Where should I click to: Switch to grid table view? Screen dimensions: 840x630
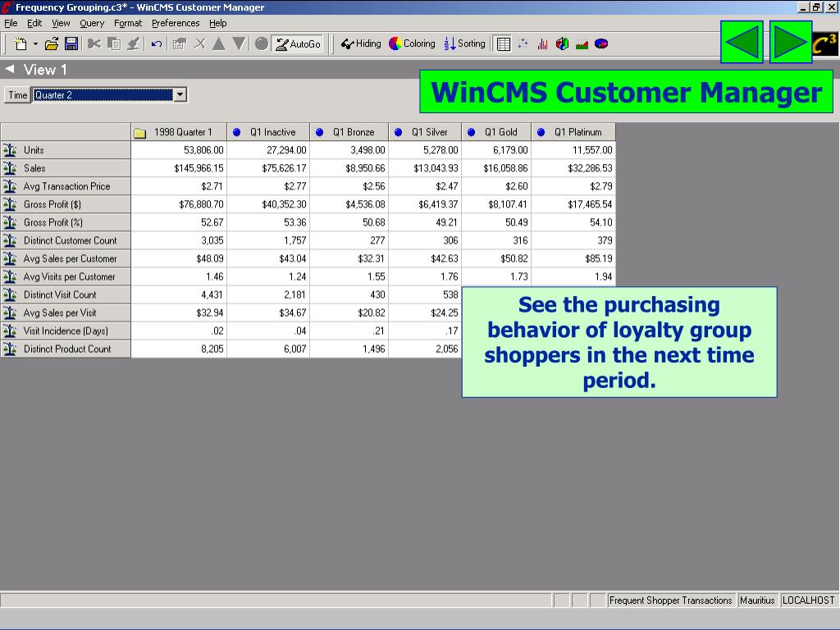(x=503, y=44)
